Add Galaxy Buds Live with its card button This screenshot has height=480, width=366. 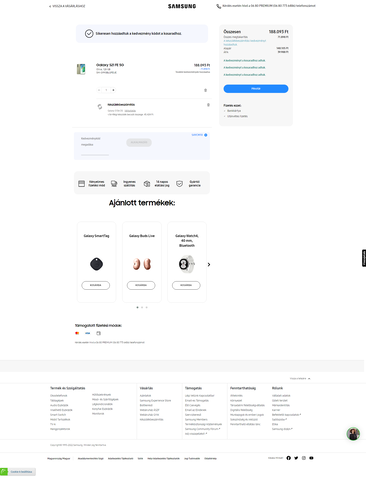click(141, 285)
